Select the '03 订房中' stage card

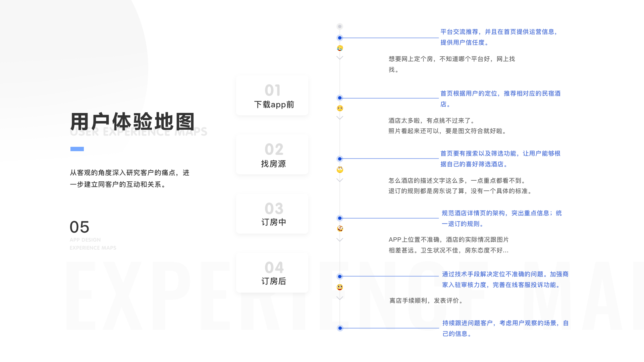(x=272, y=214)
